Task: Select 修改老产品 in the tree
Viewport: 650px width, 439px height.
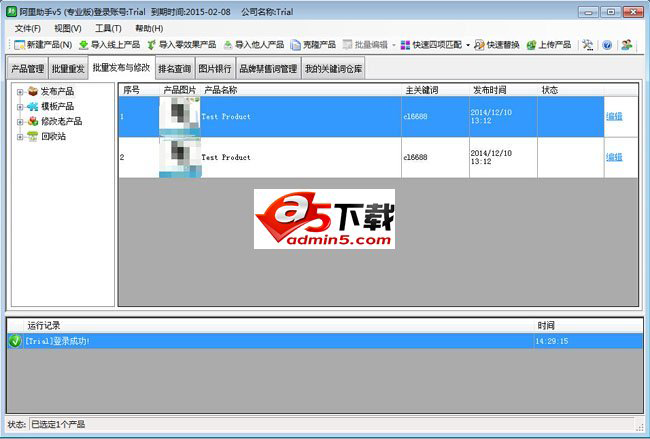Action: 61,121
